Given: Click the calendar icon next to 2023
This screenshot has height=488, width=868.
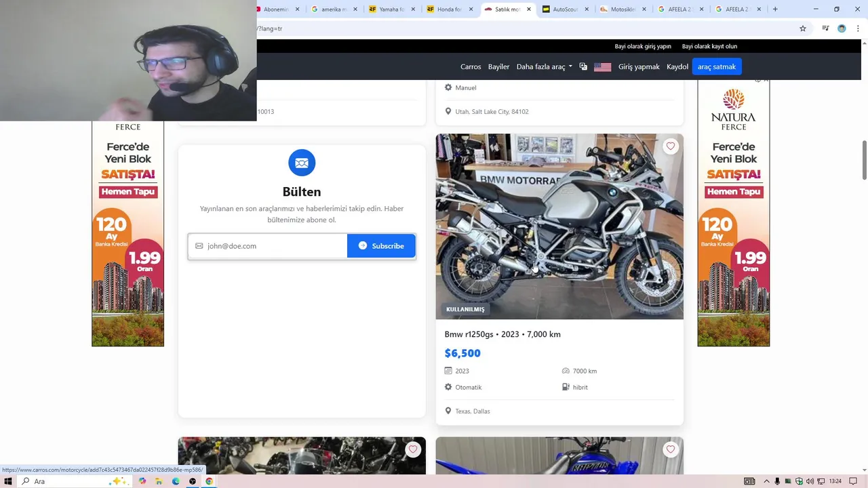Looking at the screenshot, I should pos(448,371).
